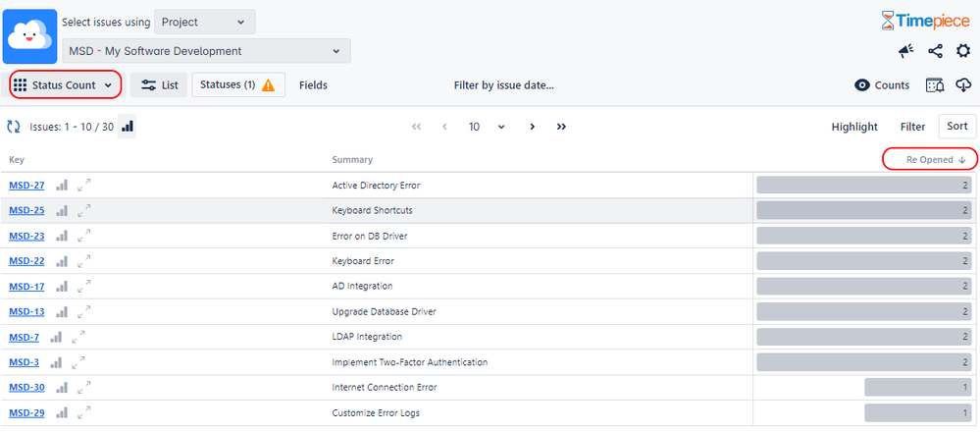Open the settings gear icon
This screenshot has width=980, height=432.
pyautogui.click(x=962, y=51)
